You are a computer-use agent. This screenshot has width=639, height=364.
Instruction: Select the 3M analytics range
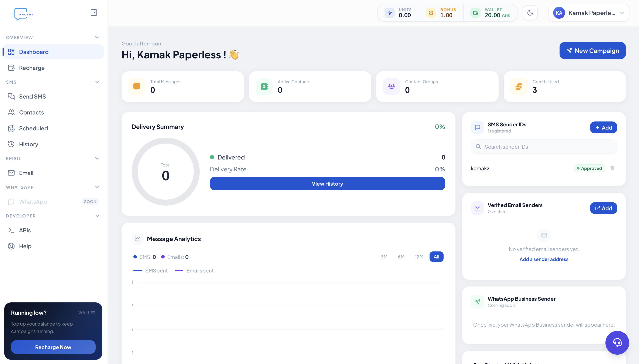click(x=384, y=257)
